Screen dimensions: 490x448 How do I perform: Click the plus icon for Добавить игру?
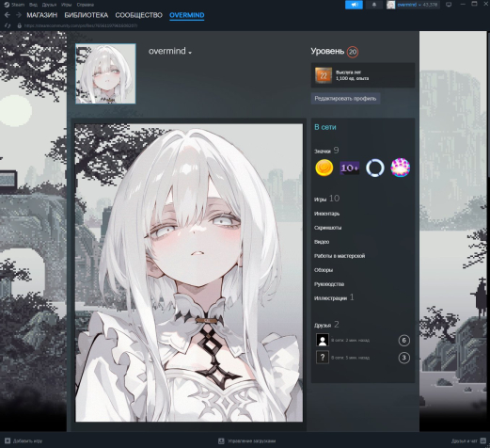[x=8, y=440]
